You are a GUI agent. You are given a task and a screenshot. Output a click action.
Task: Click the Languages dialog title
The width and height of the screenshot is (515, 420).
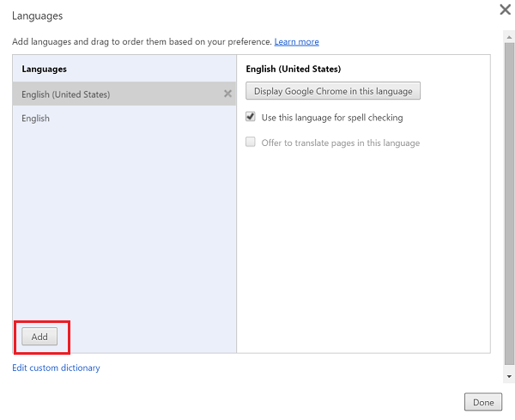click(x=38, y=15)
